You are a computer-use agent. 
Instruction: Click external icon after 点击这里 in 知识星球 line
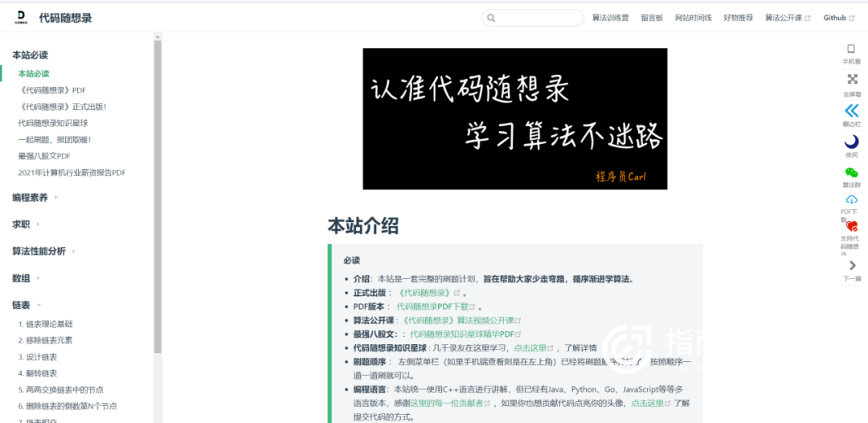[551, 348]
